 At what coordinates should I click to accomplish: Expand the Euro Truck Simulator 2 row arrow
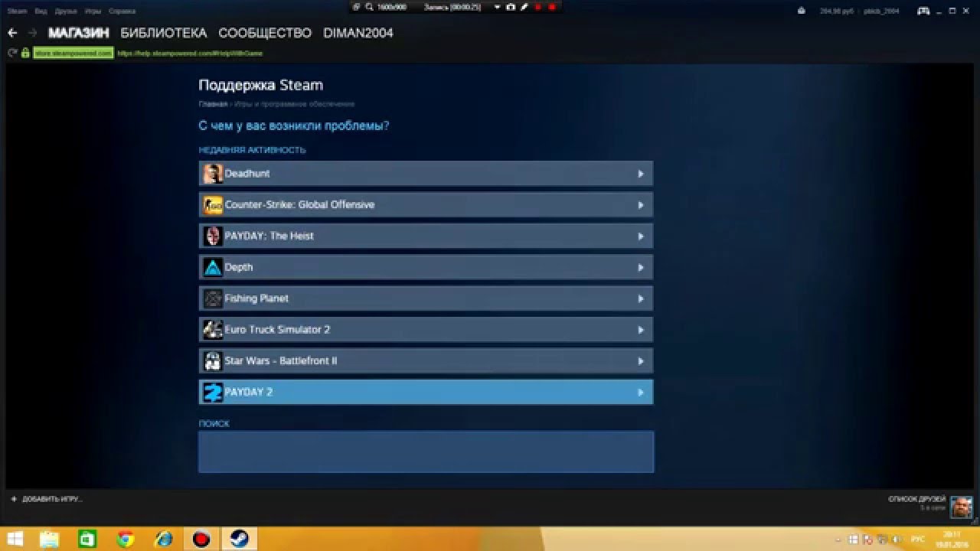click(x=641, y=330)
